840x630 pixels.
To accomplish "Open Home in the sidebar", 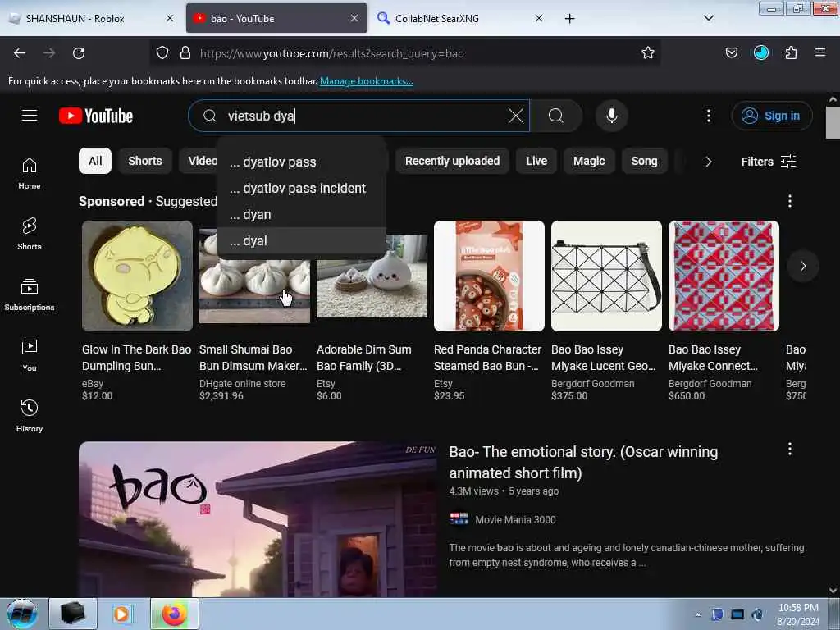I will (30, 174).
